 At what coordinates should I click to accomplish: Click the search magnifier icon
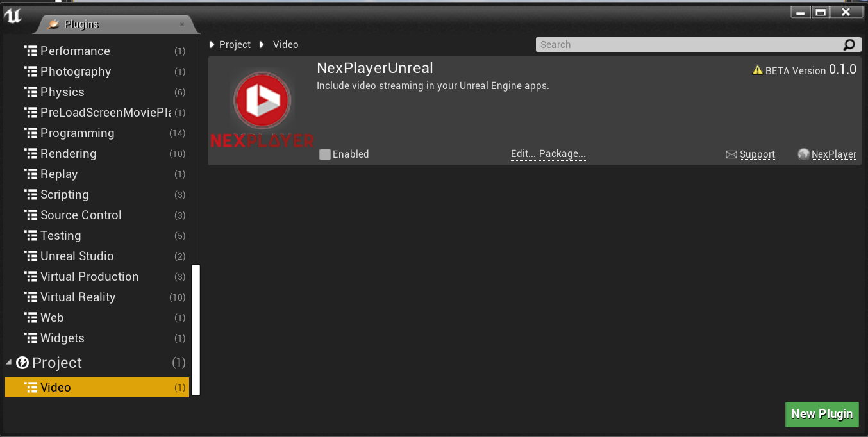[x=849, y=45]
